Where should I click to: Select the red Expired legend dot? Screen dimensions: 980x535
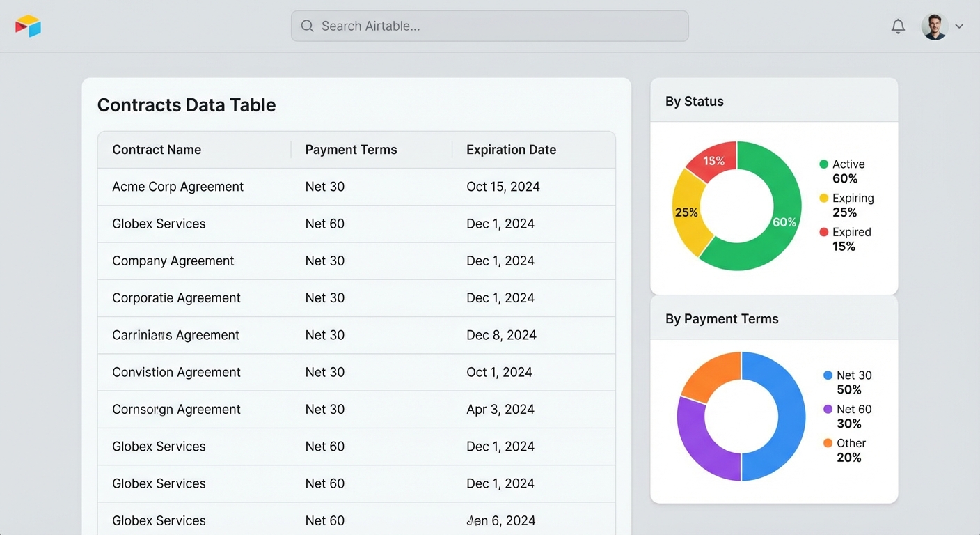pyautogui.click(x=823, y=232)
